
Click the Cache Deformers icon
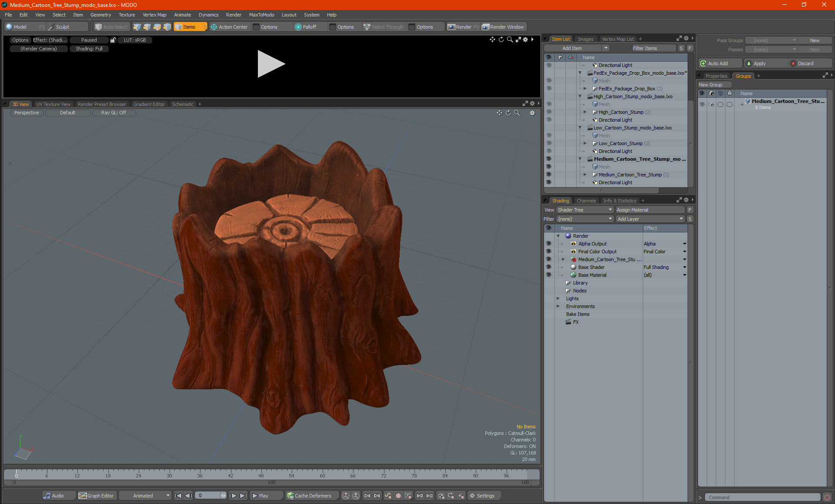coord(291,496)
